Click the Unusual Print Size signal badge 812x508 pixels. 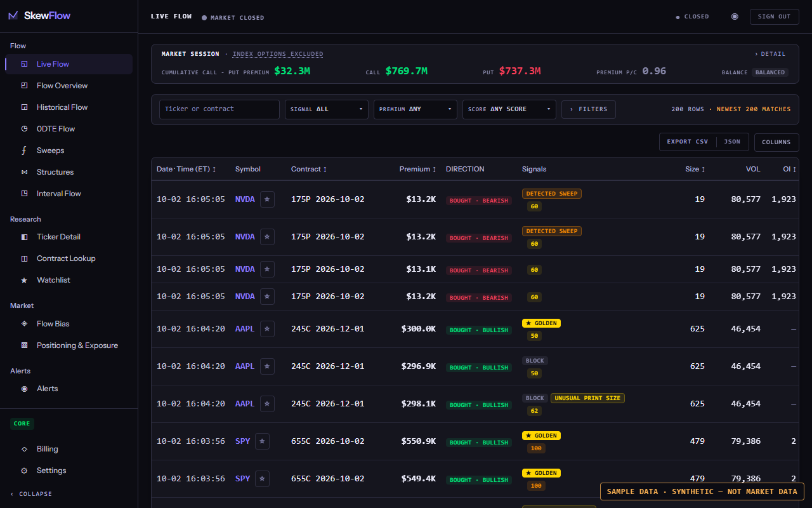click(x=587, y=398)
